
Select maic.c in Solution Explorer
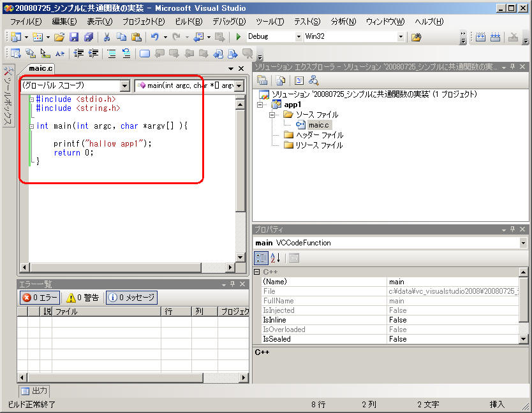click(x=319, y=125)
